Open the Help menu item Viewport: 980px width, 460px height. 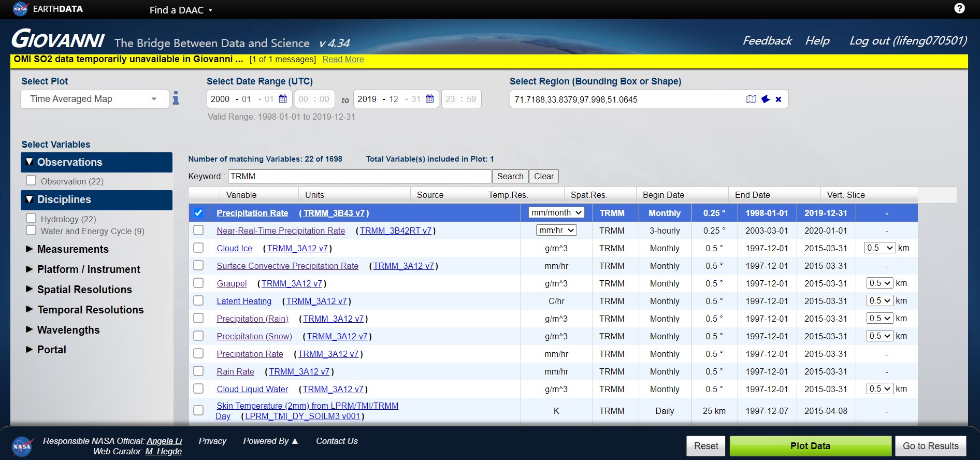tap(817, 40)
